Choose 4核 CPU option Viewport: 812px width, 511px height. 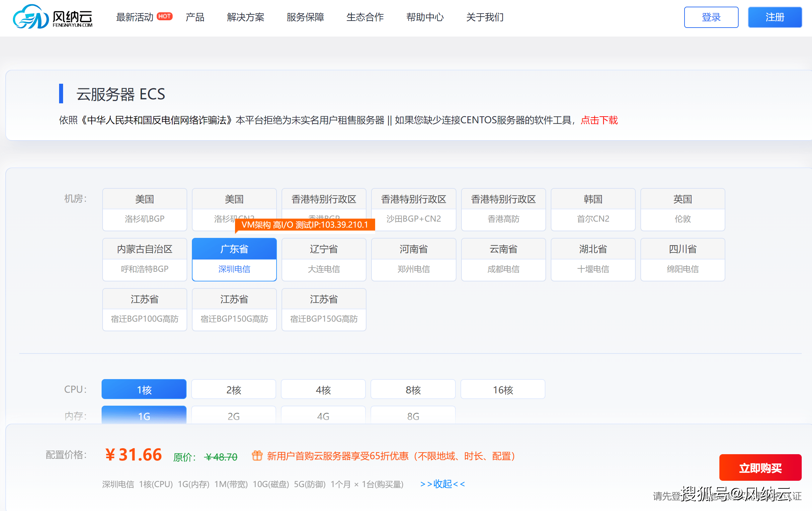(x=323, y=389)
